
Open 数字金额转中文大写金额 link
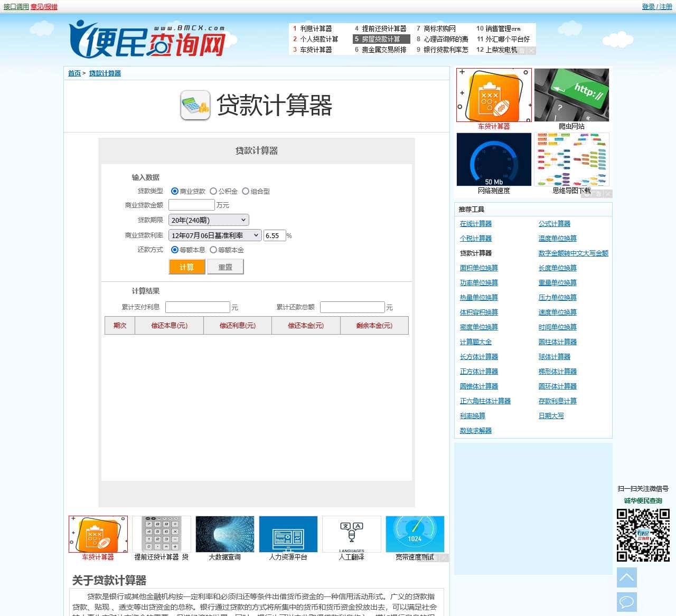[574, 253]
